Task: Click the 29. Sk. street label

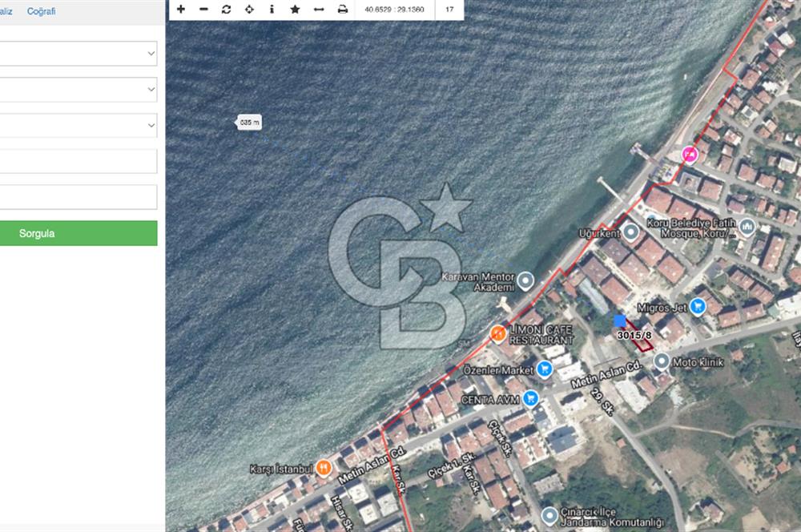Action: tap(602, 401)
